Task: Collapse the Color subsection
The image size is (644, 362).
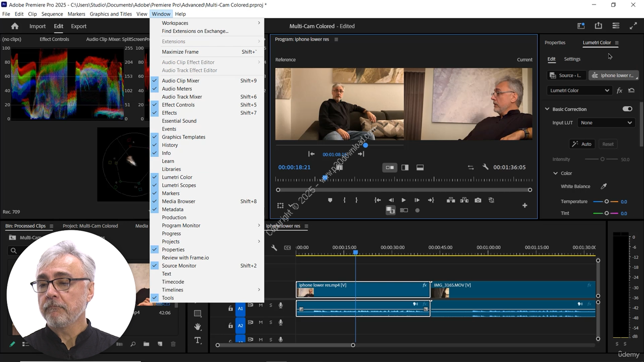Action: tap(555, 173)
